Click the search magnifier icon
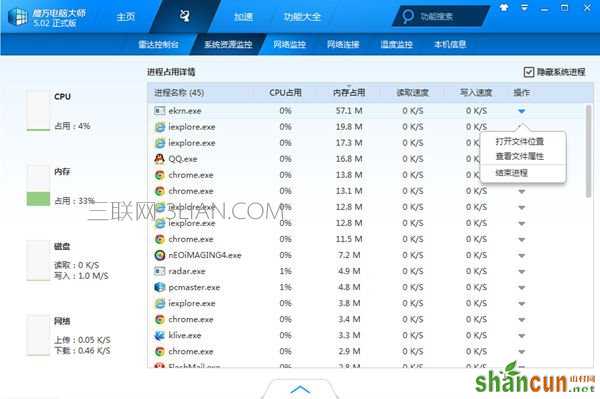 tap(408, 16)
